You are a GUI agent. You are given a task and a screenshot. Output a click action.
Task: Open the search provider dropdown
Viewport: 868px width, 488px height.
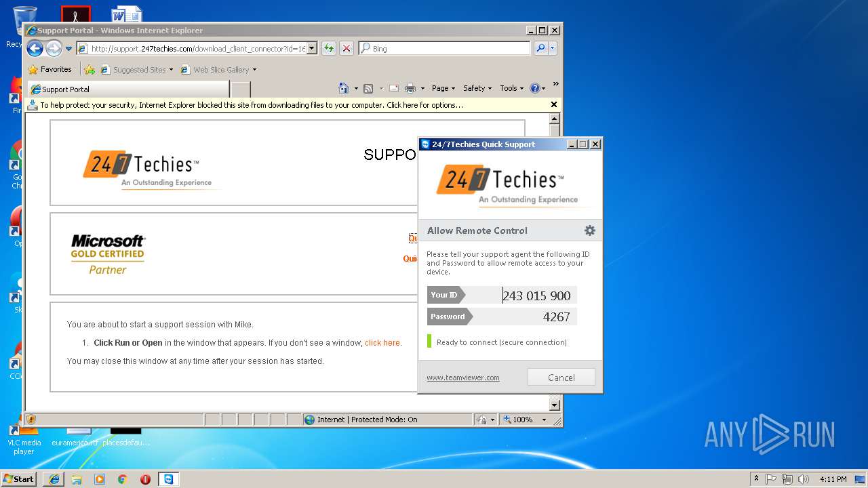[553, 48]
